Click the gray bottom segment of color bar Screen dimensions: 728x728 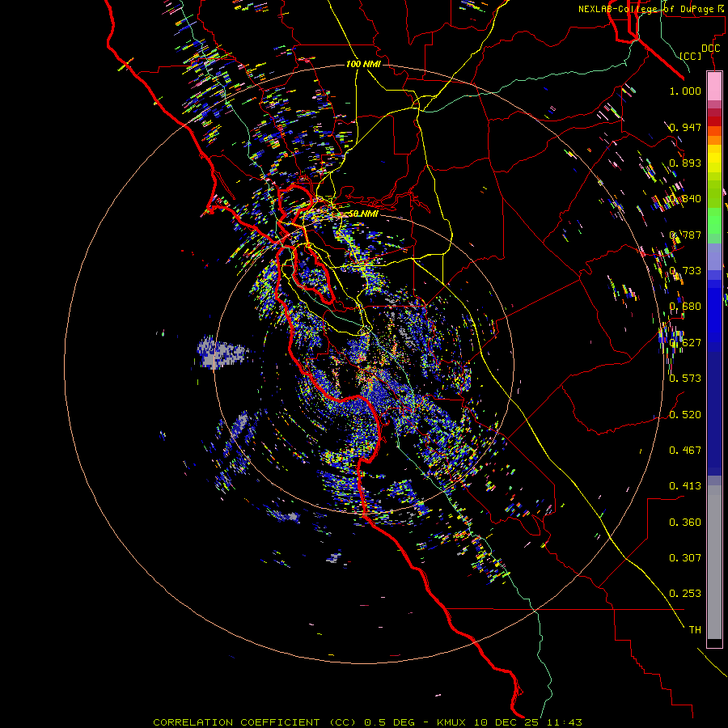[x=714, y=562]
